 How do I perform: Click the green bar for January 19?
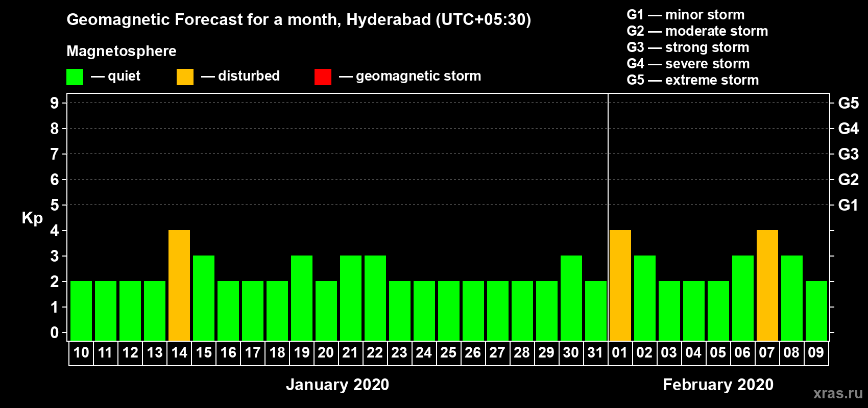point(302,298)
